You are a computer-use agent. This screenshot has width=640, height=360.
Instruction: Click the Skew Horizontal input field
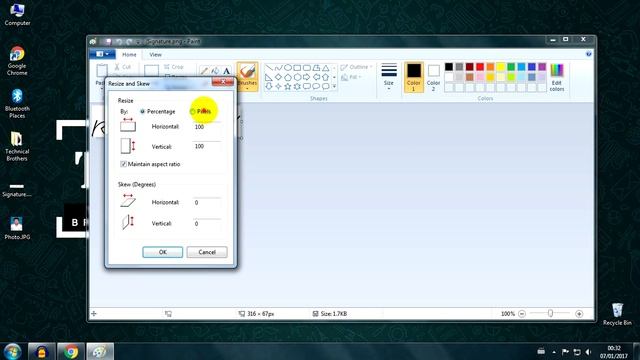[207, 202]
